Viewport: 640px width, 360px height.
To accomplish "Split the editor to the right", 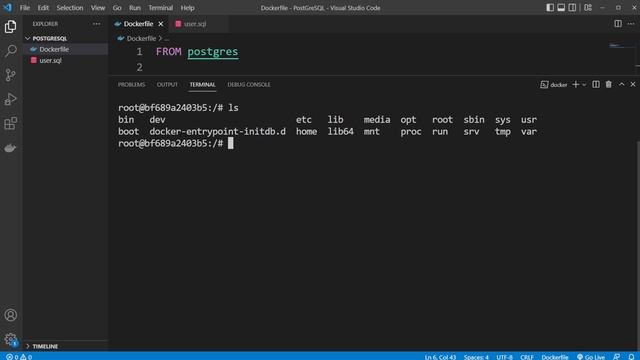I will click(618, 24).
